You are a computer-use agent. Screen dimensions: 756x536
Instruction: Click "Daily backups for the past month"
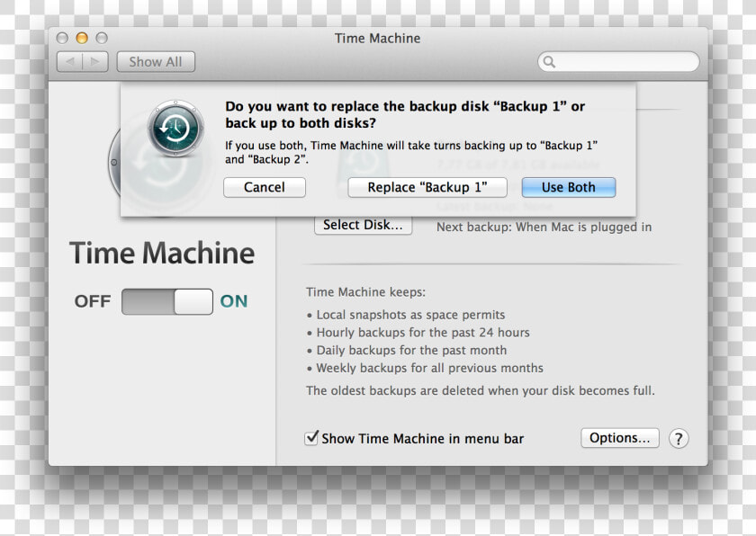click(x=411, y=351)
